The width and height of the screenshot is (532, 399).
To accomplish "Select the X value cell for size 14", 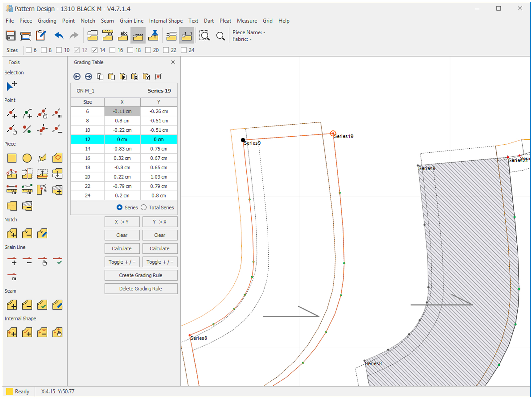I will (122, 149).
